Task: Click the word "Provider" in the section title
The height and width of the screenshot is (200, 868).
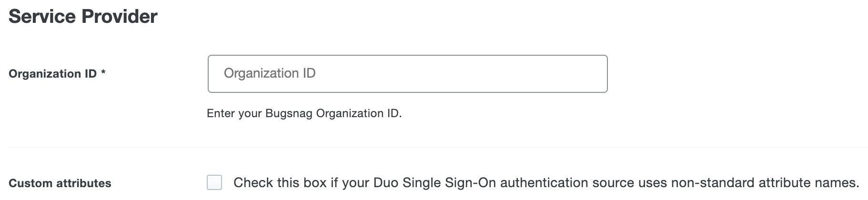Action: click(x=119, y=17)
